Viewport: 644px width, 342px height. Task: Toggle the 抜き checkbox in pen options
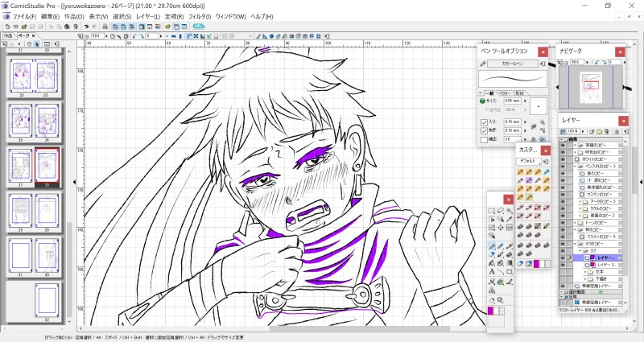coord(484,131)
